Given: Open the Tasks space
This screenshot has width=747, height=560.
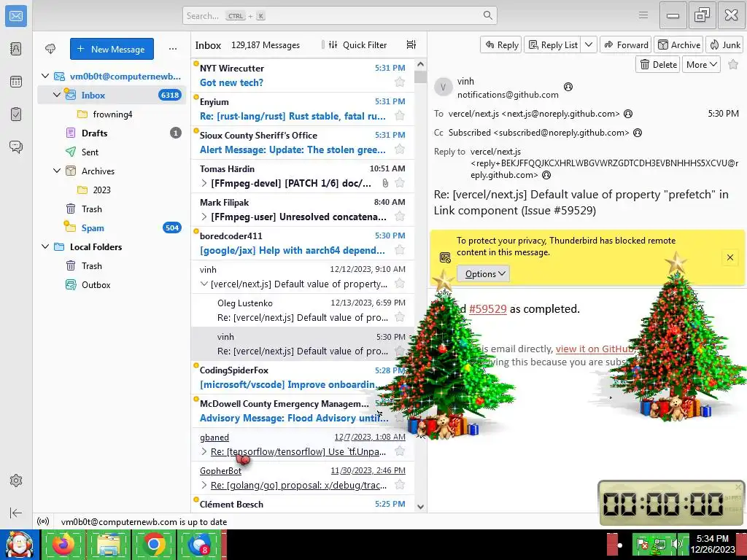Looking at the screenshot, I should pyautogui.click(x=16, y=114).
